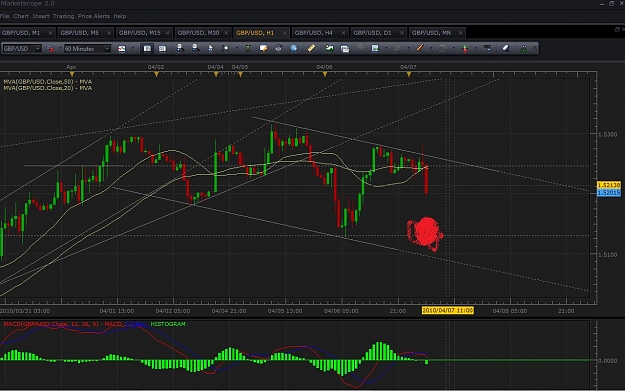Click the yellow 1.52130 price label
The width and height of the screenshot is (625, 391).
[609, 185]
